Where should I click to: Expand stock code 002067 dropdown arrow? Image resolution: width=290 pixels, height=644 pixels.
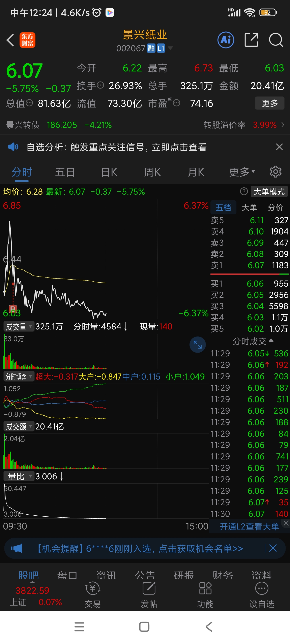click(x=170, y=48)
